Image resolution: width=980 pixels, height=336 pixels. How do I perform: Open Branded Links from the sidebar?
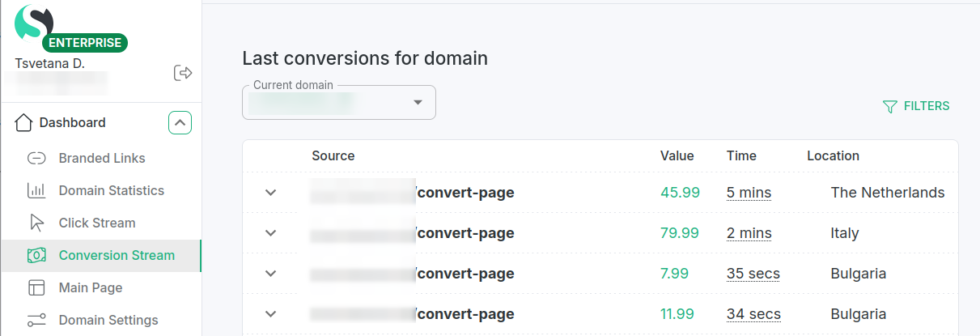click(x=102, y=159)
